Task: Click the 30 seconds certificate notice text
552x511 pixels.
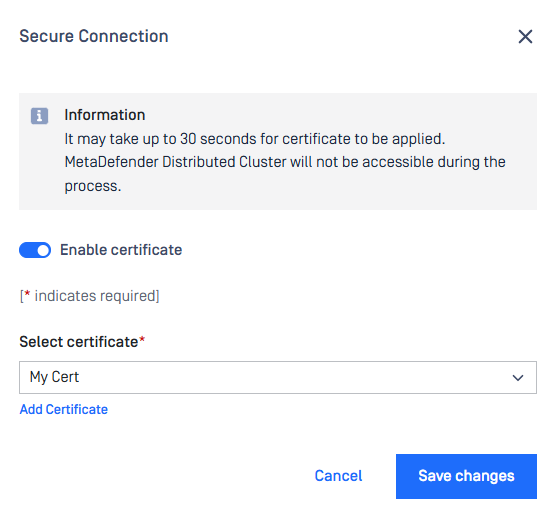Action: (x=255, y=139)
